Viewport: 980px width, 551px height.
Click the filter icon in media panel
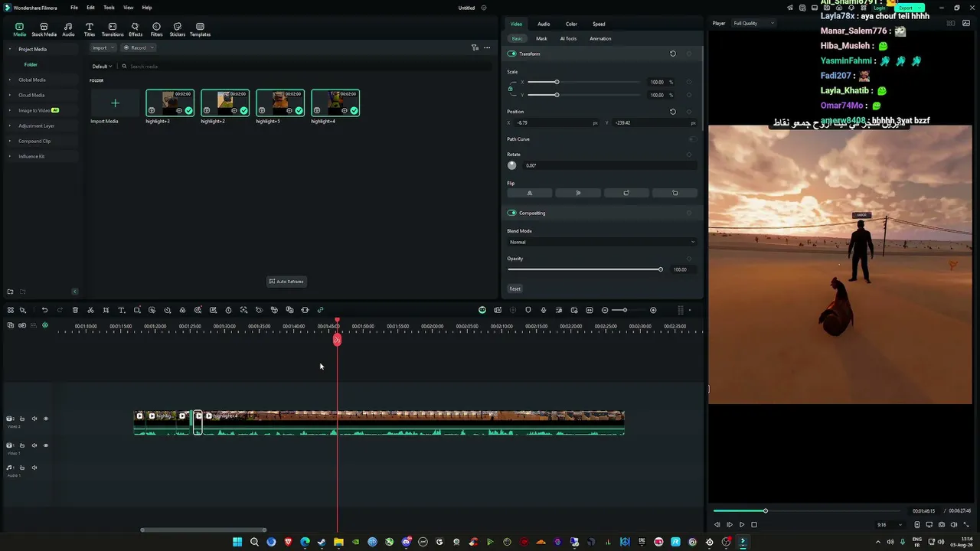pyautogui.click(x=475, y=47)
